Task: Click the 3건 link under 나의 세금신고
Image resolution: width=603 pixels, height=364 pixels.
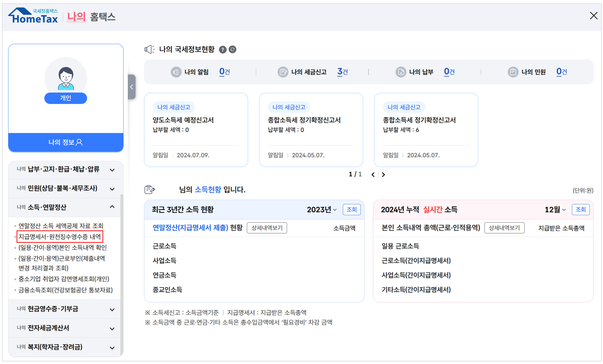Action: (x=341, y=71)
